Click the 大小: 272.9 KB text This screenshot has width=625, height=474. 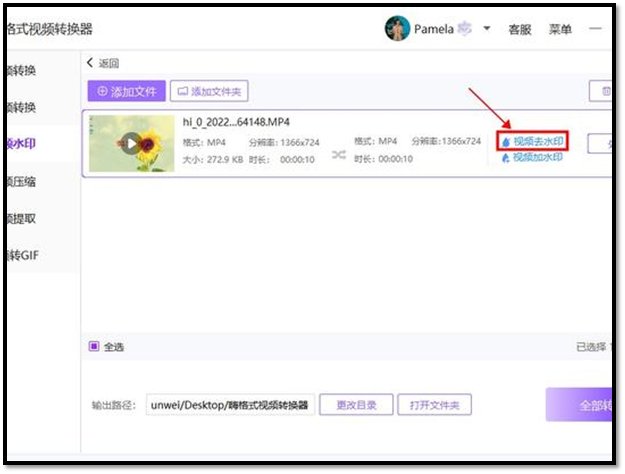(x=213, y=160)
